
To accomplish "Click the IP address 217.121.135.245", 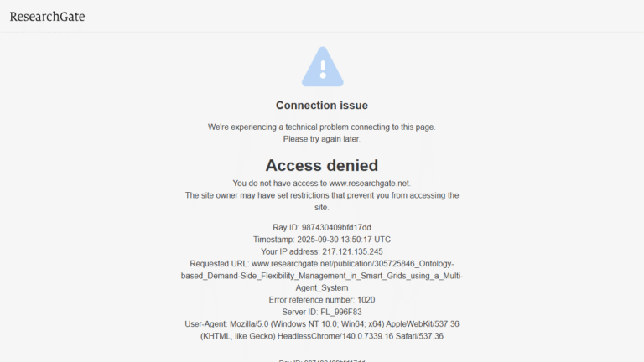I will click(352, 251).
